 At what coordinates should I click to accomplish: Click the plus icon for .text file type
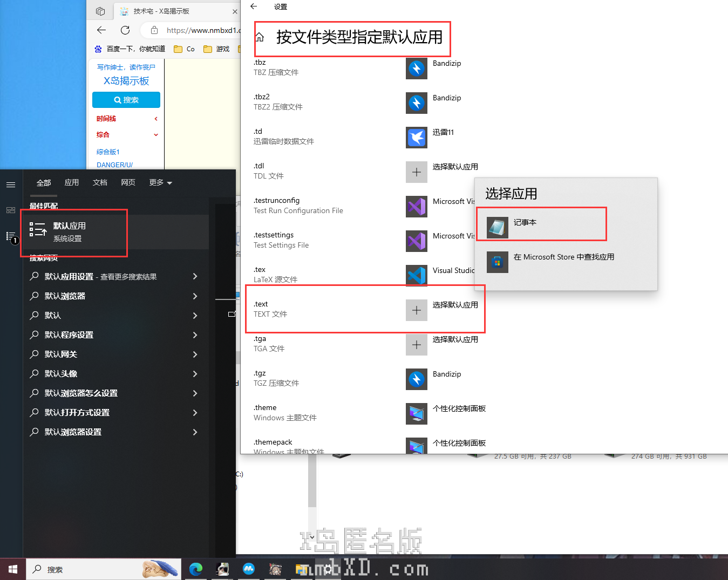[x=416, y=310]
